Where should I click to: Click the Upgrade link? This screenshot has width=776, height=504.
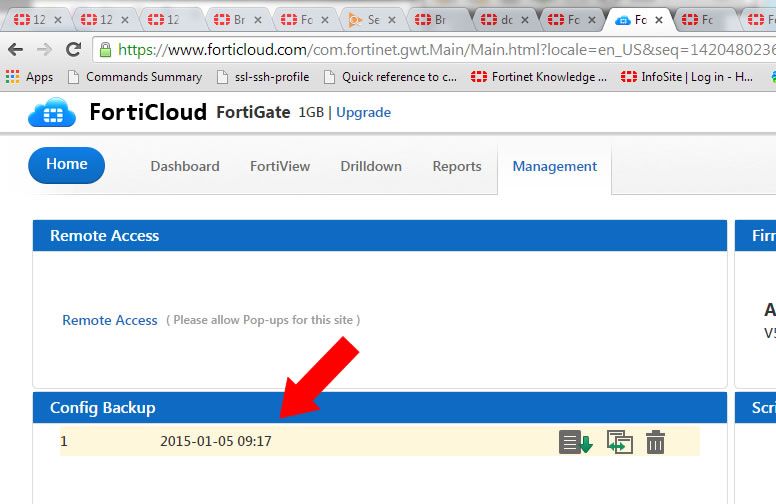364,112
